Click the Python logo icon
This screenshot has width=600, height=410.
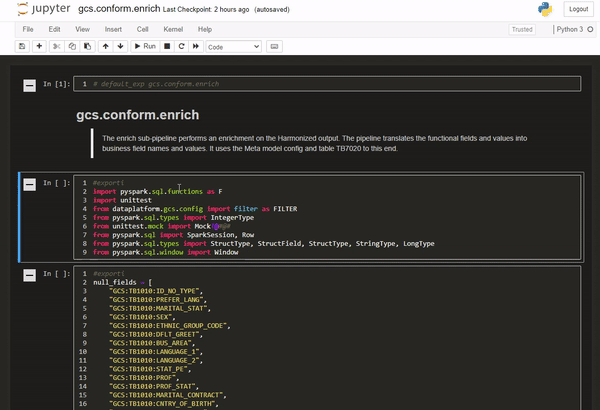point(545,9)
